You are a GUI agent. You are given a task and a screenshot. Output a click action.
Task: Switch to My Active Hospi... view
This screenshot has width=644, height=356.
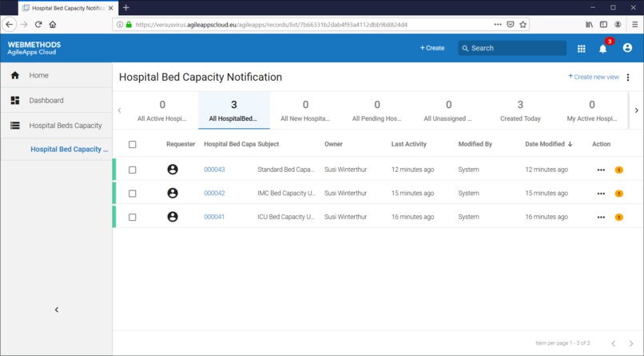592,110
